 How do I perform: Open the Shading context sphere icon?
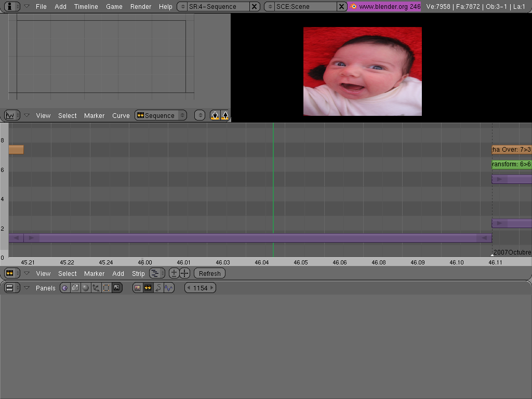click(x=86, y=288)
